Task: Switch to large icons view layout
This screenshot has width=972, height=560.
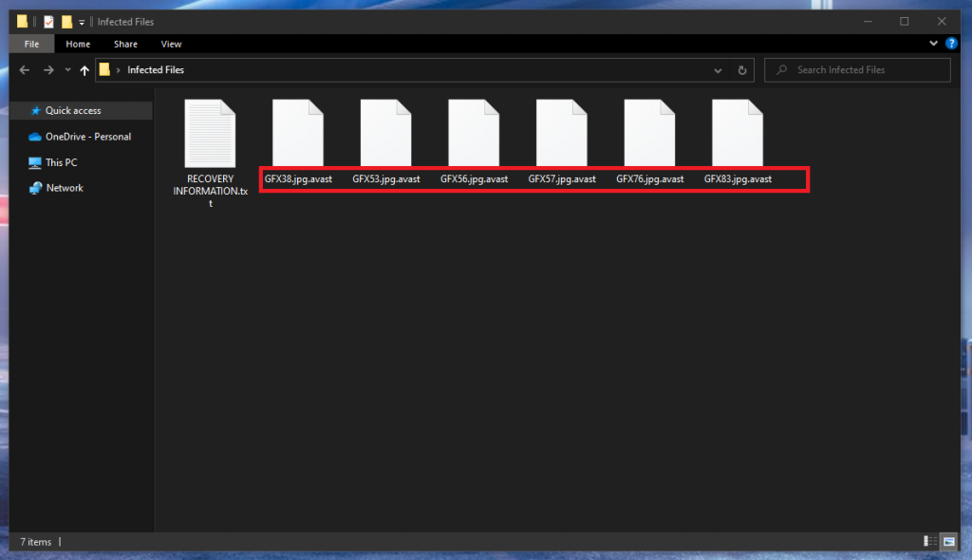Action: (949, 541)
